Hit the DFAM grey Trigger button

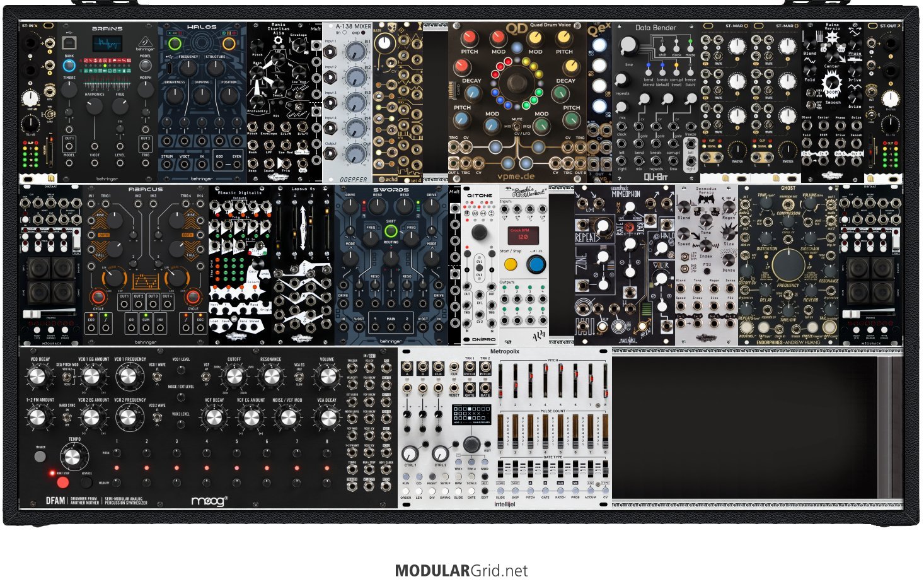(x=40, y=455)
